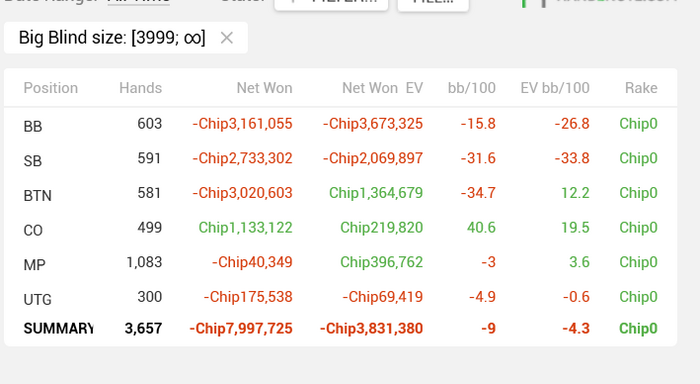Click the first filter button beside Stake
The image size is (700, 384).
pos(331,4)
